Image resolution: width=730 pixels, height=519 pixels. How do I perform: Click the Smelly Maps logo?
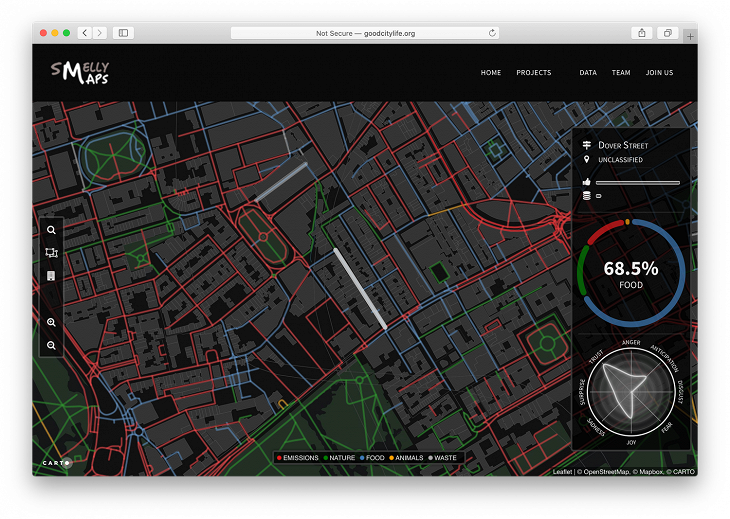pos(80,72)
